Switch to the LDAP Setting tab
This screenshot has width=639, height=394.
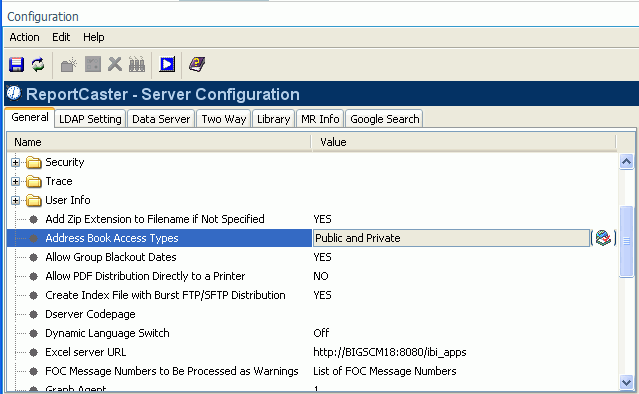coord(90,119)
